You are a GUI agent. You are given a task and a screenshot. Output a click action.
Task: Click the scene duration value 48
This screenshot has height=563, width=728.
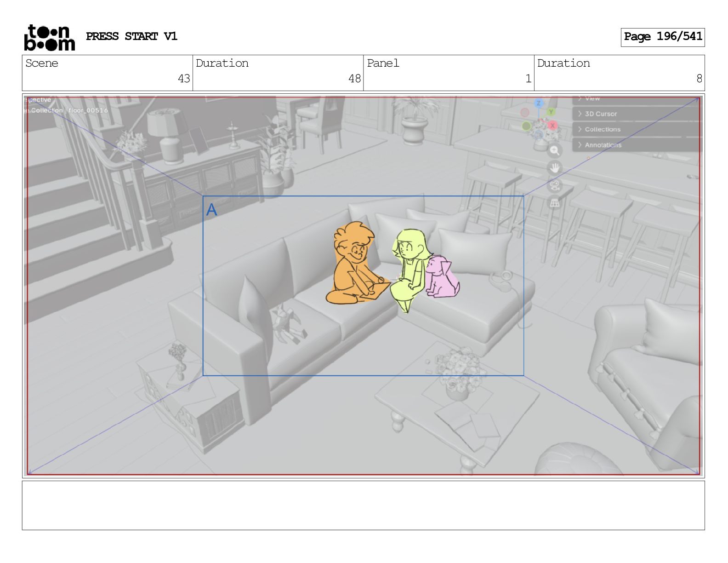click(354, 79)
